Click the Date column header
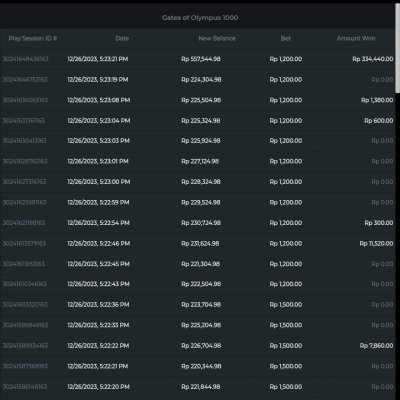The width and height of the screenshot is (400, 400). tap(122, 38)
